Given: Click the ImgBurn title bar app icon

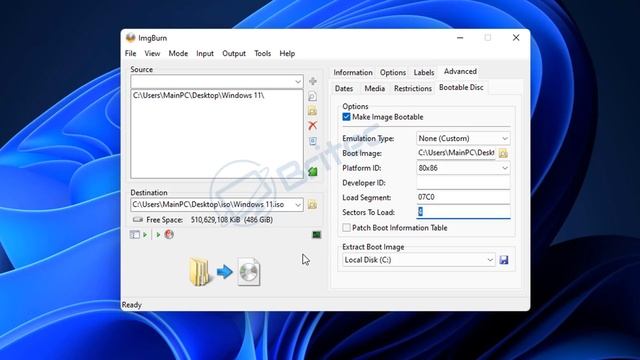Looking at the screenshot, I should (x=131, y=38).
